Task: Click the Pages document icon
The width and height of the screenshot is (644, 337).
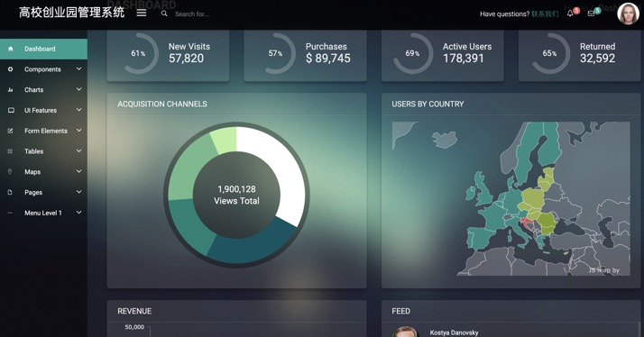Action: (x=10, y=192)
